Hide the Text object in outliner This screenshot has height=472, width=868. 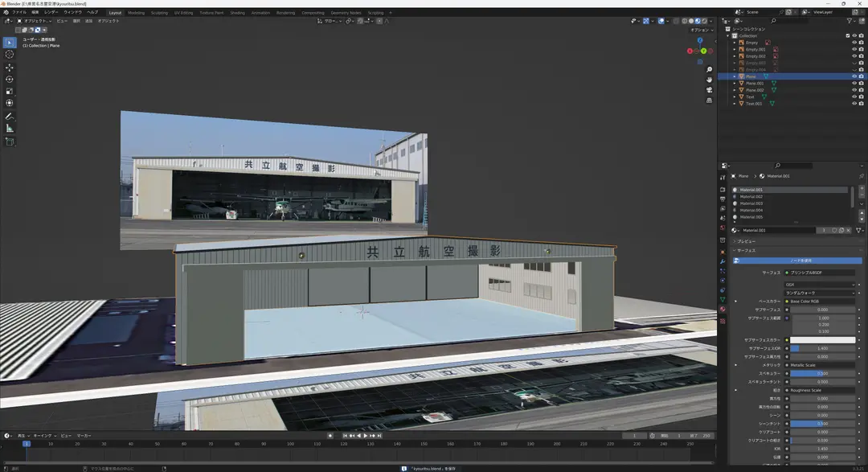pyautogui.click(x=854, y=97)
